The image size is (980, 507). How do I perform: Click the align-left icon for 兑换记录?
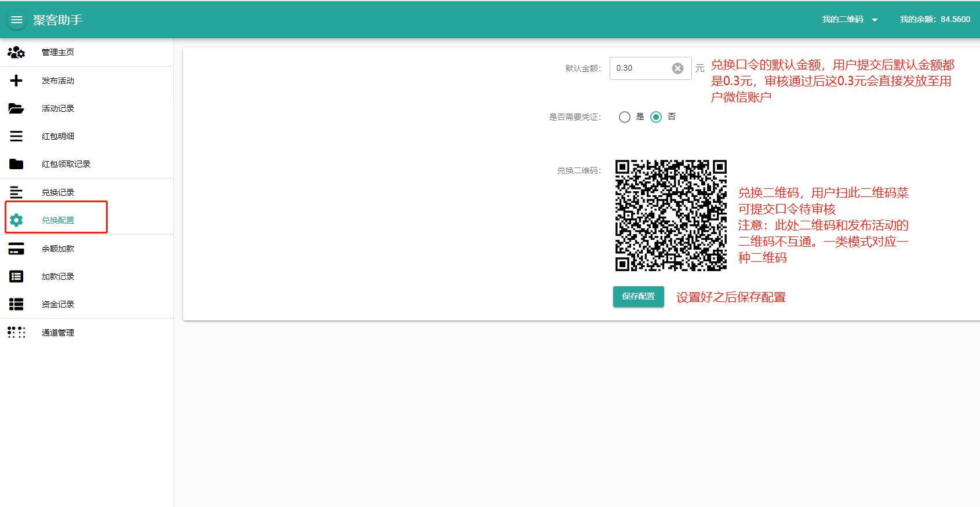[x=16, y=192]
